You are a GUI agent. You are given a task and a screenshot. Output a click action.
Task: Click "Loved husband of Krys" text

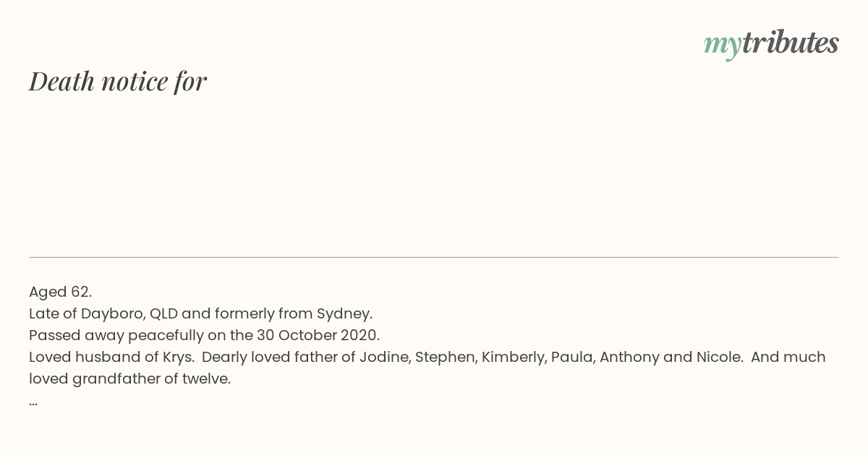[111, 357]
